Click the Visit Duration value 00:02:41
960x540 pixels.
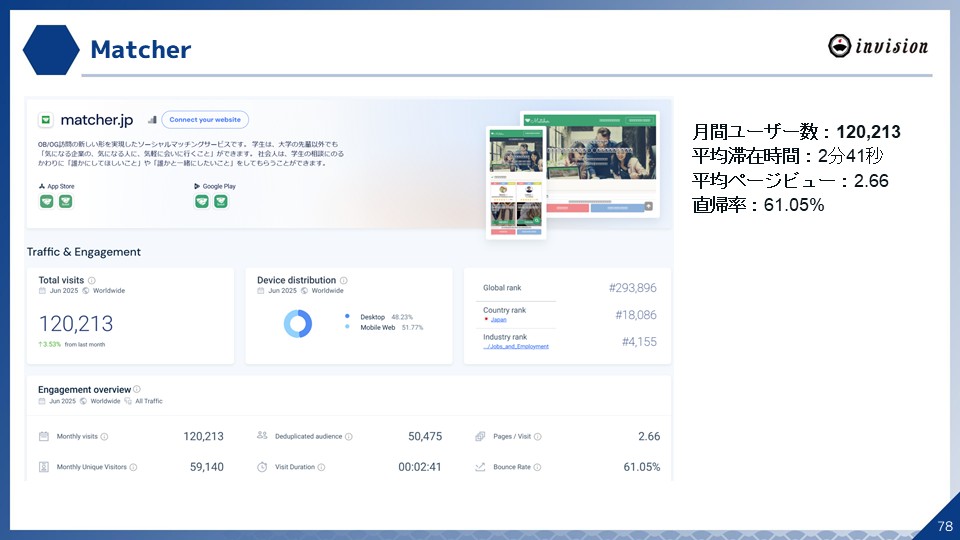(x=419, y=467)
